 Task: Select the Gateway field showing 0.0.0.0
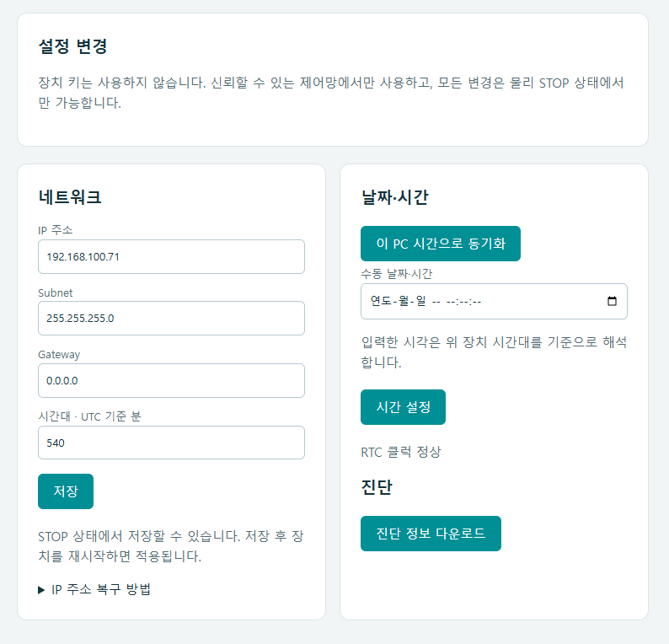(x=171, y=381)
